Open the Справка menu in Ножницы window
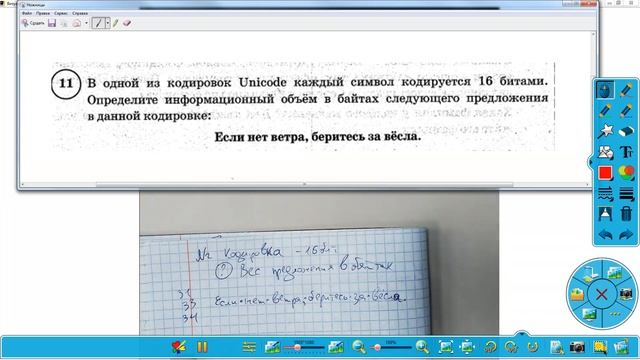 80,13
